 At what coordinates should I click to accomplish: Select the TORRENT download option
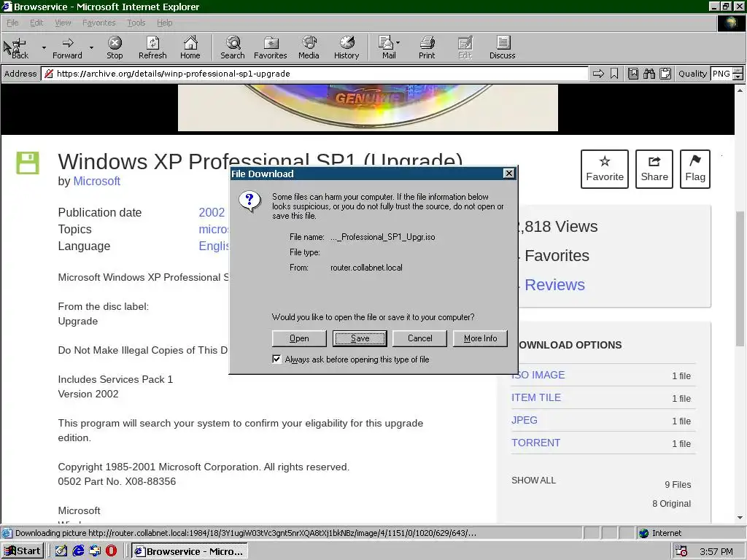[536, 443]
